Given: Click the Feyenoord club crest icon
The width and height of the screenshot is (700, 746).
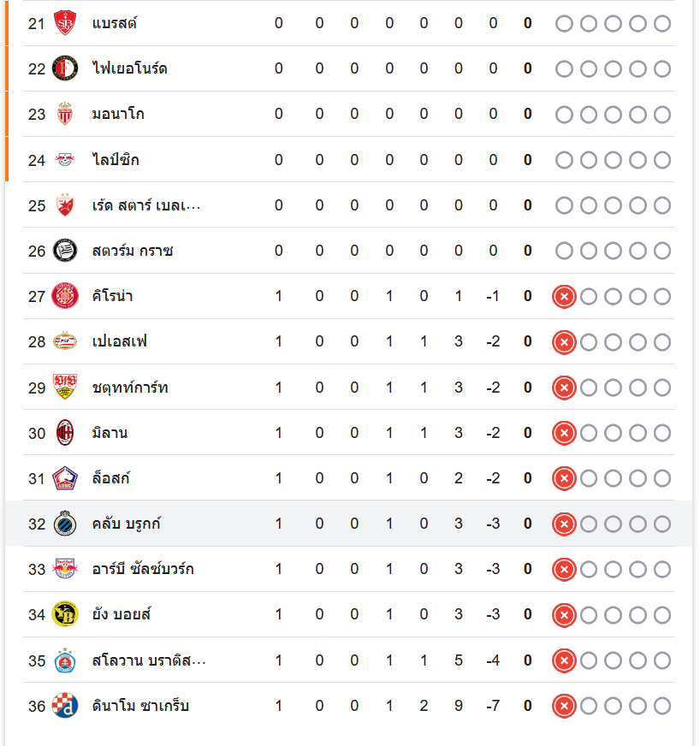Looking at the screenshot, I should [x=65, y=68].
